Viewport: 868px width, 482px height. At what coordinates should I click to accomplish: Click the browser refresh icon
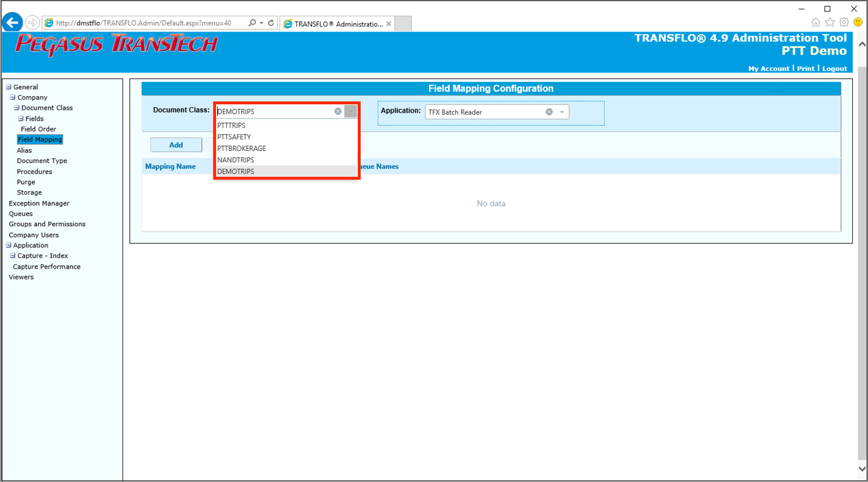(x=271, y=23)
